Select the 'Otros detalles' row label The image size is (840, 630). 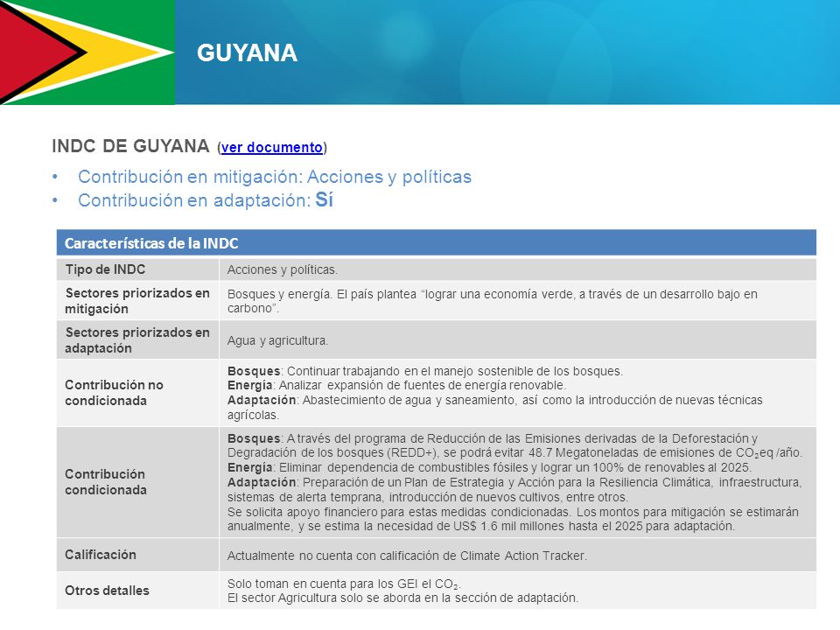(107, 591)
